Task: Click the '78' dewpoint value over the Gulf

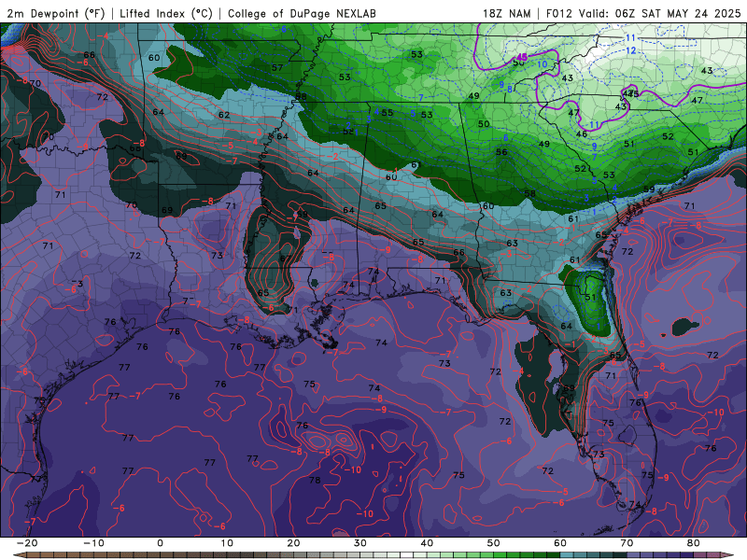Action: 315,480
